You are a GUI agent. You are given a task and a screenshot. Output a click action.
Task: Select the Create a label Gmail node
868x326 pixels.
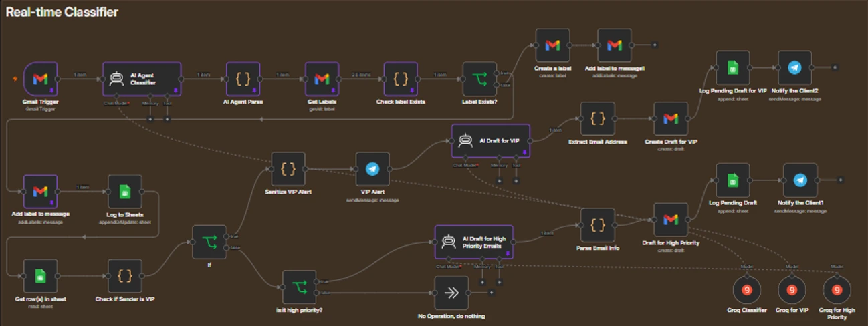coord(552,45)
